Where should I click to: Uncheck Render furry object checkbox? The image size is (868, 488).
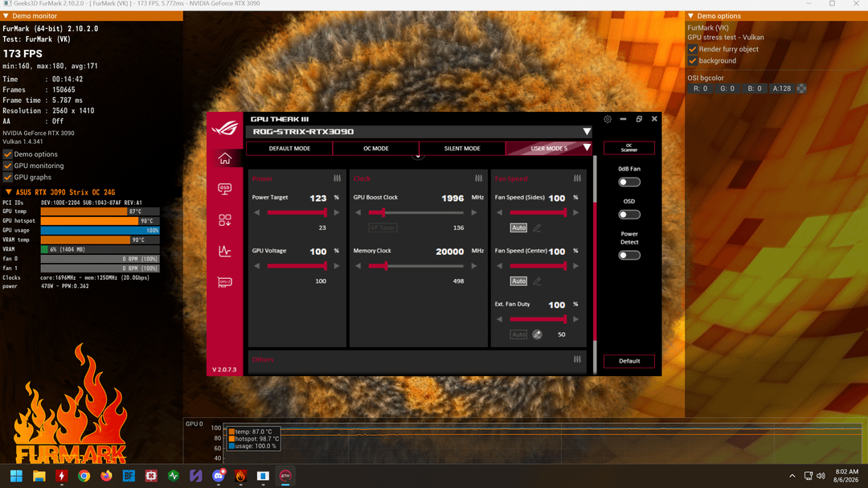(693, 49)
